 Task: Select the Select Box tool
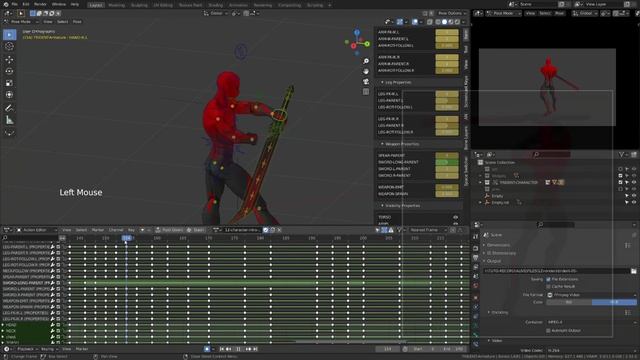point(9,35)
